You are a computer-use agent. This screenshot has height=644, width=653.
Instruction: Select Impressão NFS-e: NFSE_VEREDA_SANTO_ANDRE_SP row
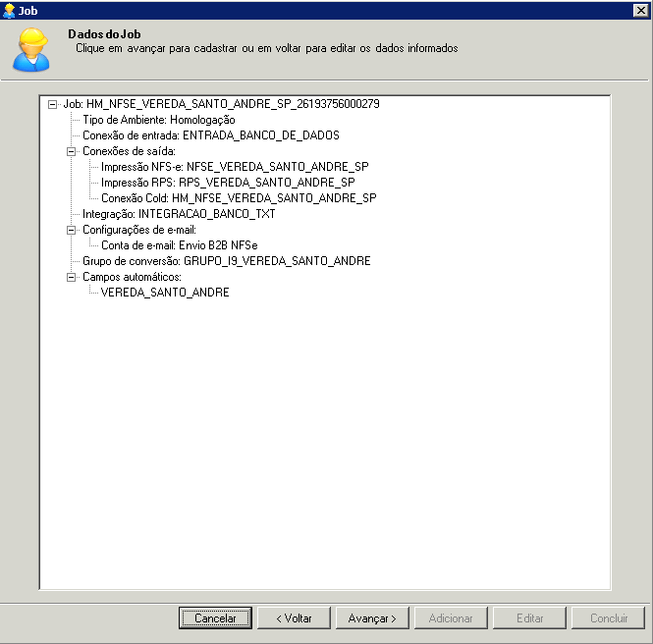coord(235,167)
